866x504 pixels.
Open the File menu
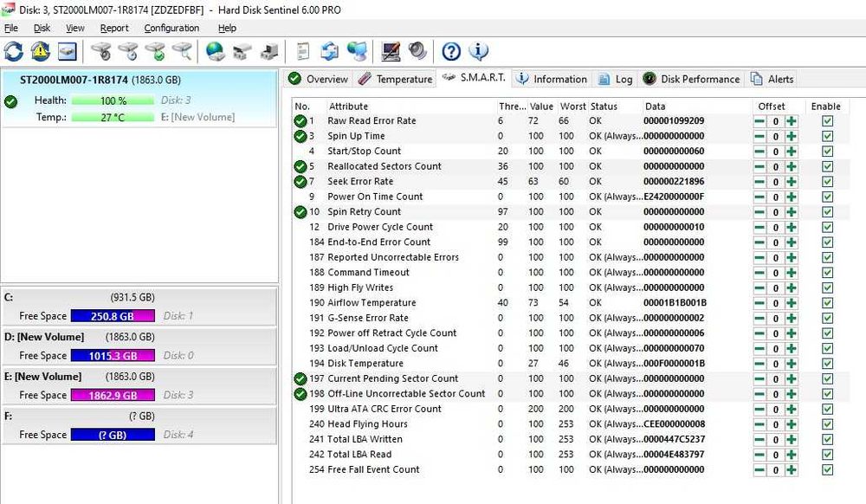click(11, 29)
